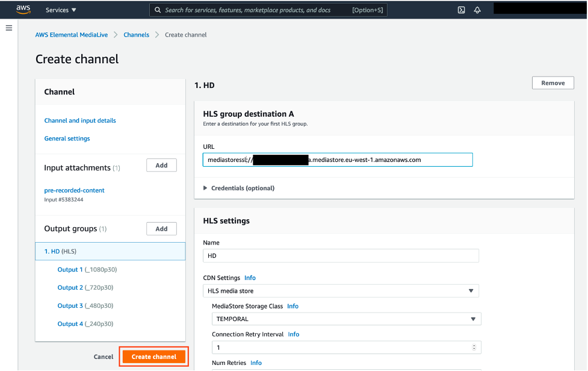Go to console home via AWS logo
Screen dimensions: 588x371
[x=23, y=10]
